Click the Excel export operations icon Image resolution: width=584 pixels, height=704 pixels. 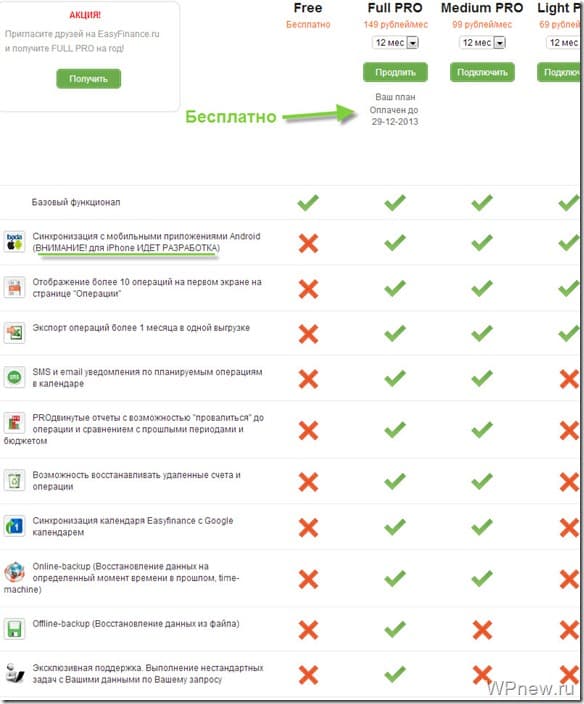14,333
